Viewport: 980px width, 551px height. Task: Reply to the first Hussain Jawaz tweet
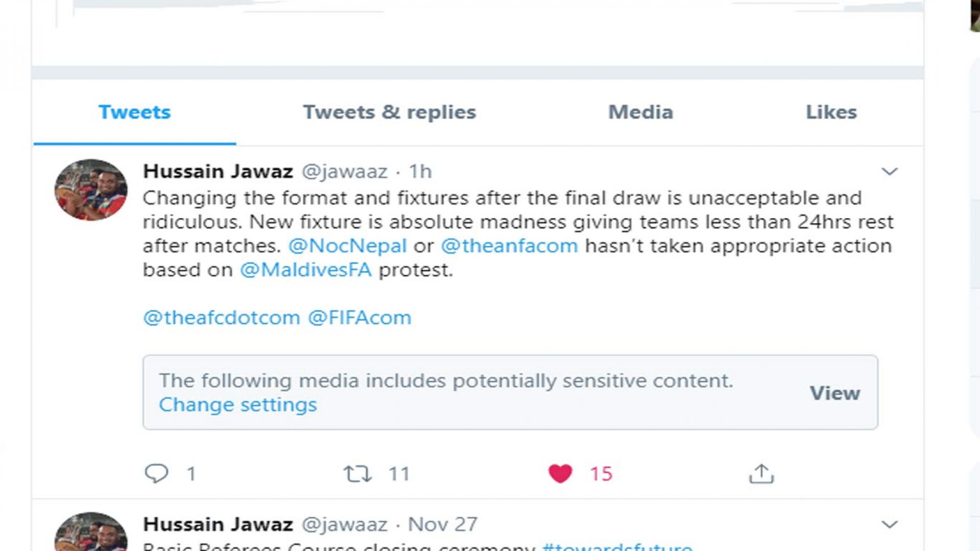(156, 473)
